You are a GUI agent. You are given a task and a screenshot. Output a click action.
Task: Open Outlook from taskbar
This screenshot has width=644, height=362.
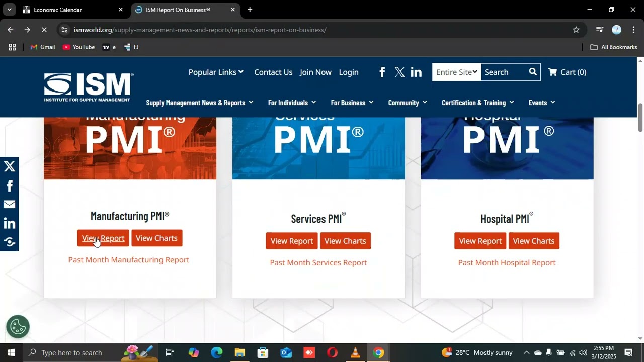[286, 352]
